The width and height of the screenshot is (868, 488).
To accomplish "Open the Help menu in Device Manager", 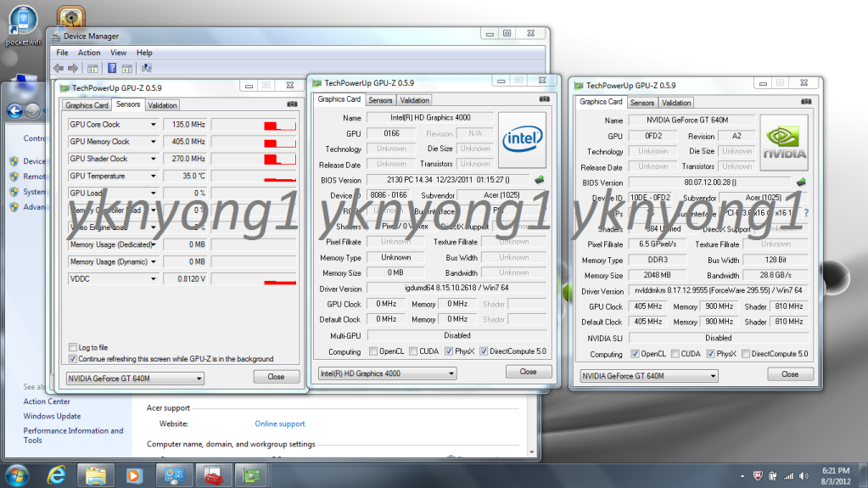I will [144, 53].
